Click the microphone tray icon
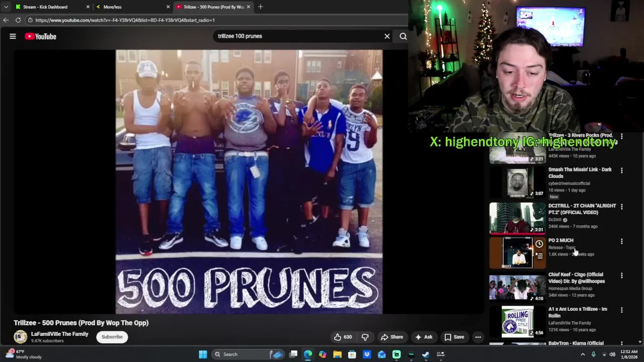This screenshot has height=362, width=644. [x=594, y=354]
